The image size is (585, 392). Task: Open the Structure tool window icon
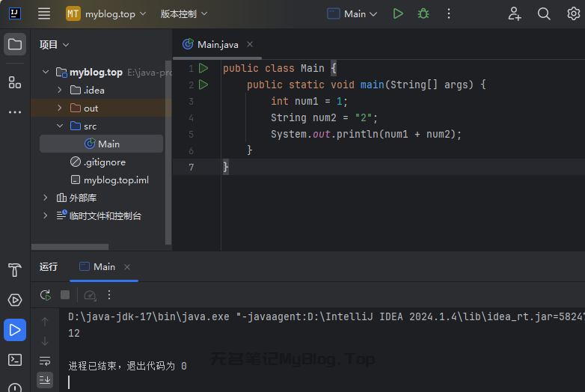coord(15,82)
